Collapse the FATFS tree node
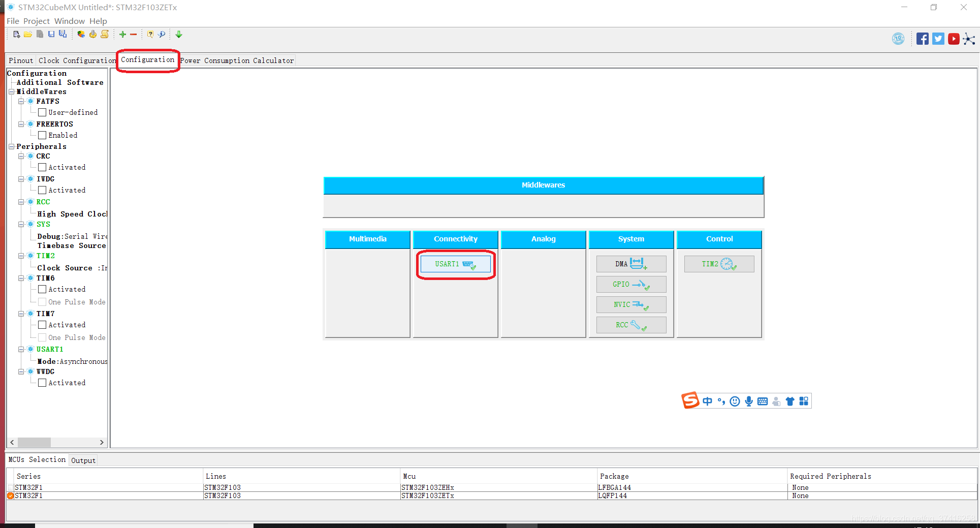Screen dimensions: 980x528 (x=21, y=102)
